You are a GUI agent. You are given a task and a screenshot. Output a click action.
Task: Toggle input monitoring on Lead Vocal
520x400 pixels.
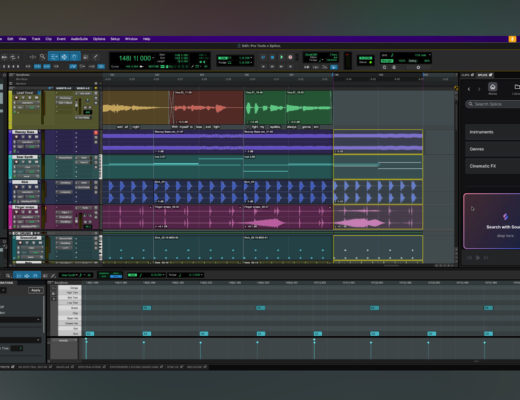point(23,98)
